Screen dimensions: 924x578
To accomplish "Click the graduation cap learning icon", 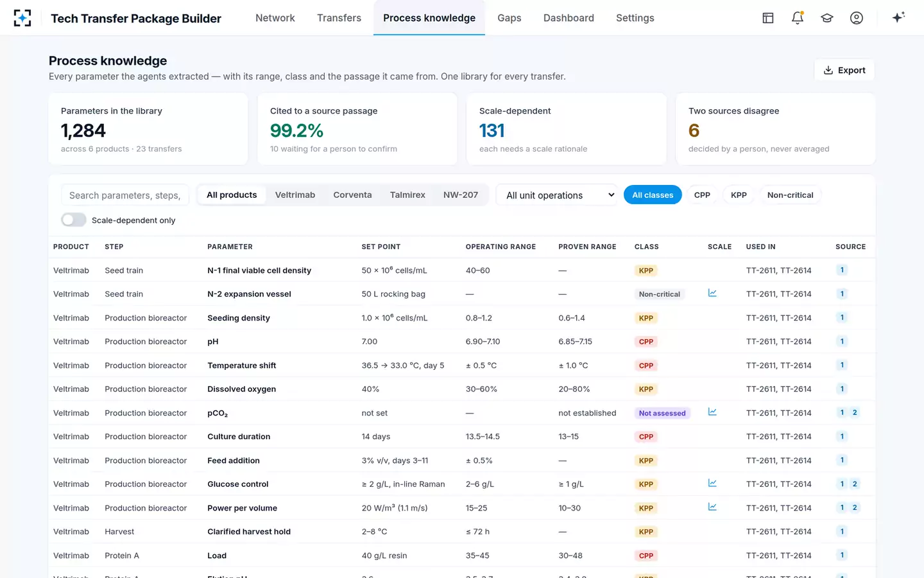I will click(827, 18).
